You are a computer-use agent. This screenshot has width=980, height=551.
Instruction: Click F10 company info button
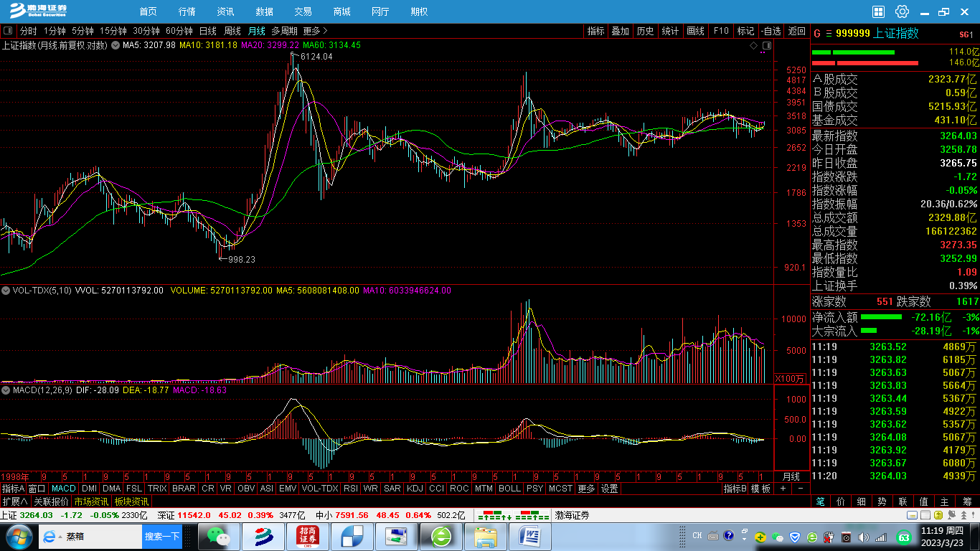[x=721, y=31]
